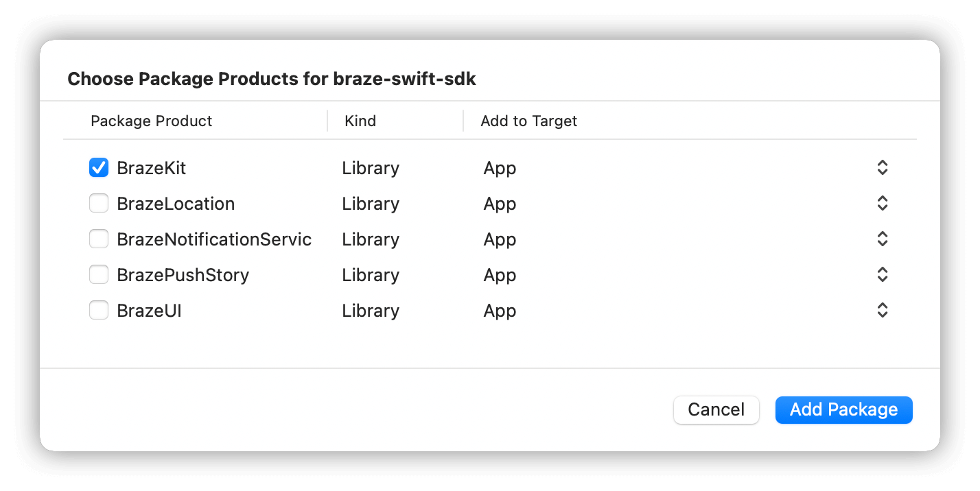Check the BrazeNotificationService product
980x491 pixels.
[x=99, y=239]
